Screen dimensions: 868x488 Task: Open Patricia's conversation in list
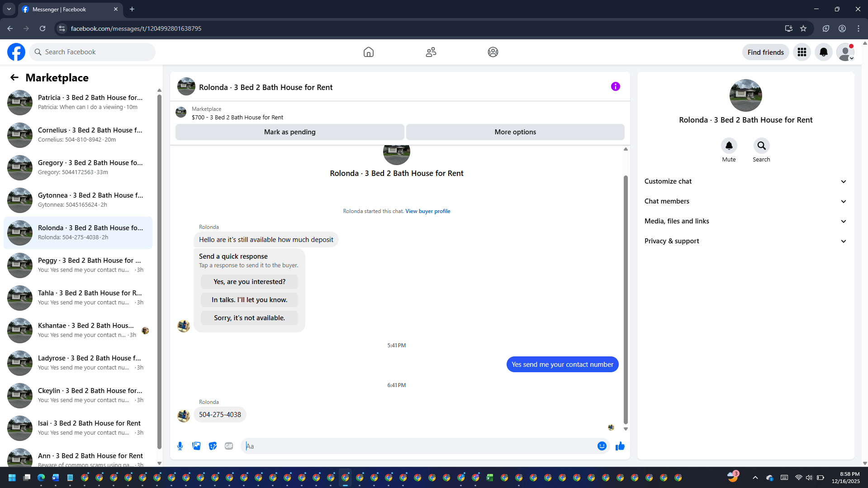78,102
